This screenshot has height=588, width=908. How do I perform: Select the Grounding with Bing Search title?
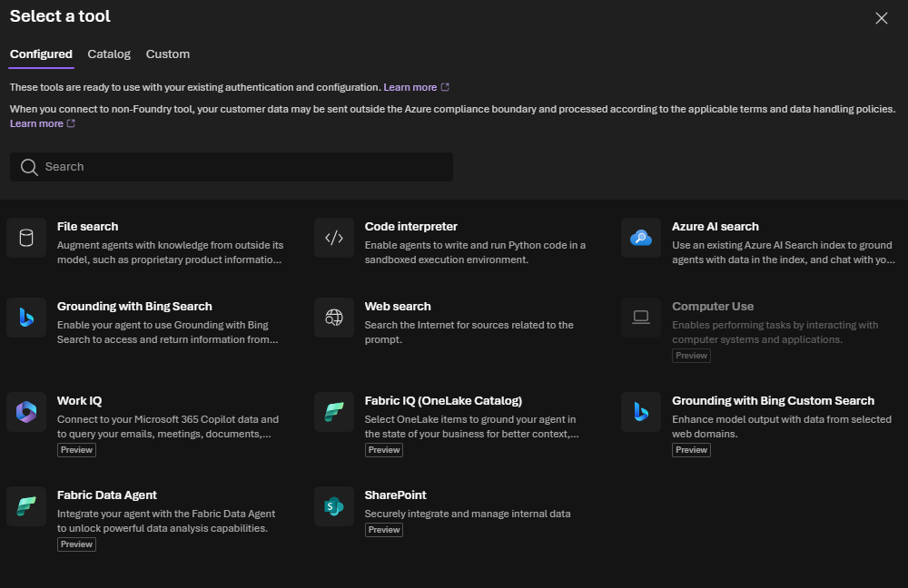coord(134,306)
